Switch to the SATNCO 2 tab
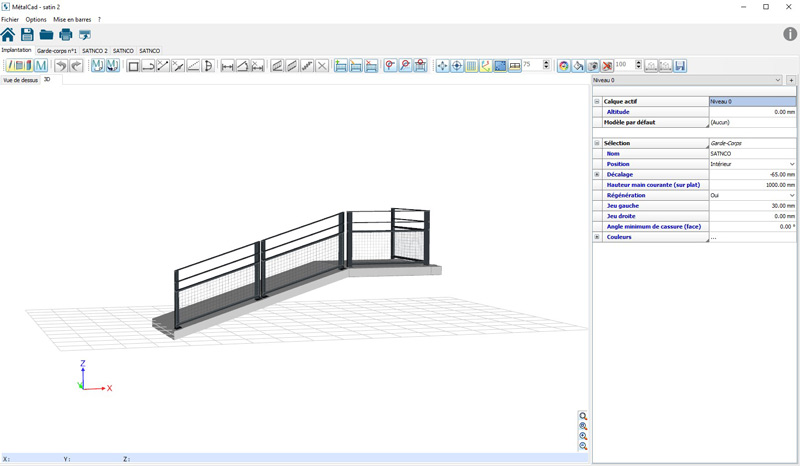This screenshot has width=800, height=466. 95,51
